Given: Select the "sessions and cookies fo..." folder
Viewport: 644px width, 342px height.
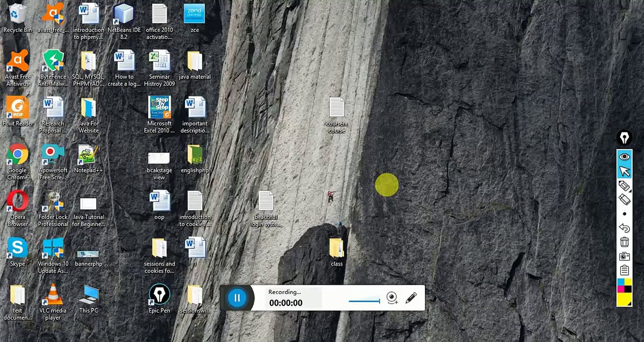Looking at the screenshot, I should pyautogui.click(x=159, y=256).
